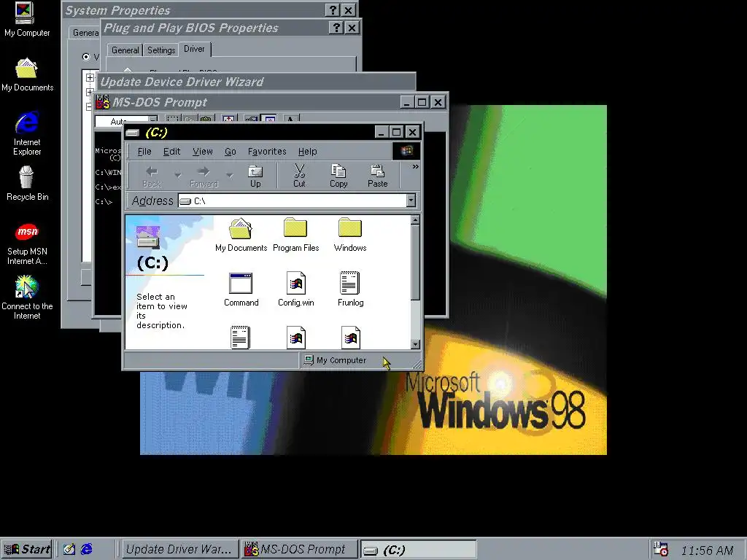Click the Show Desktop quick launch icon
The width and height of the screenshot is (747, 560).
[x=69, y=549]
